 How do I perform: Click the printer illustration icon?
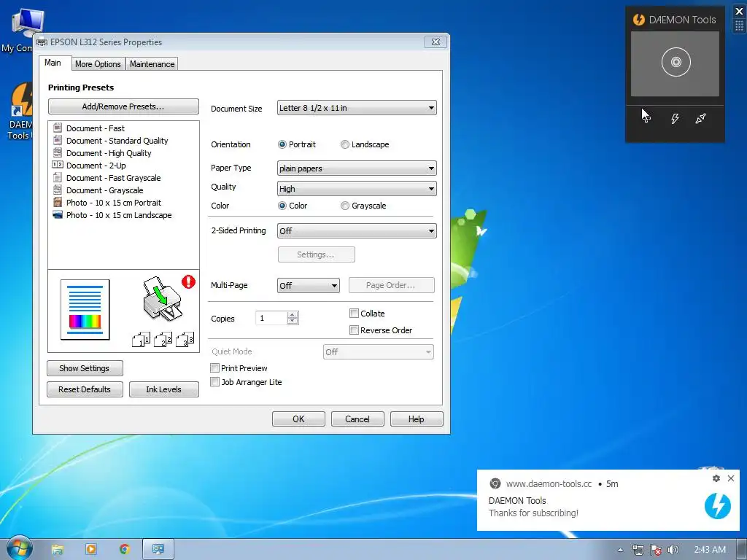[162, 299]
